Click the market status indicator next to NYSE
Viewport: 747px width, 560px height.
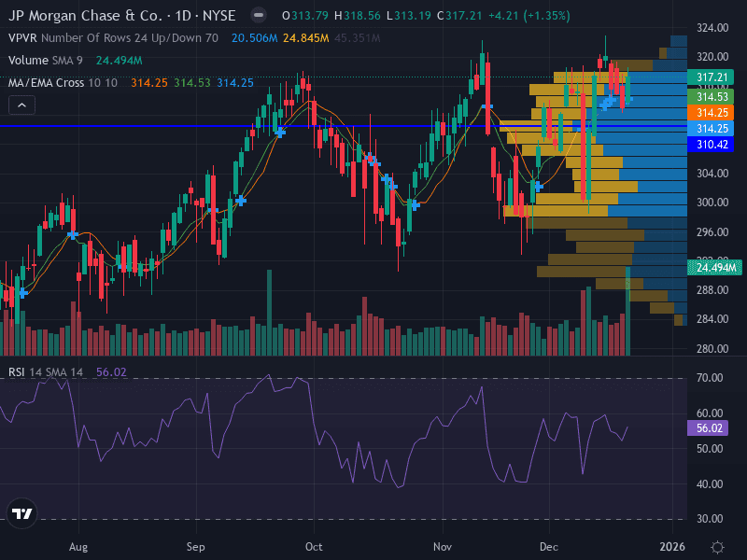pos(259,15)
